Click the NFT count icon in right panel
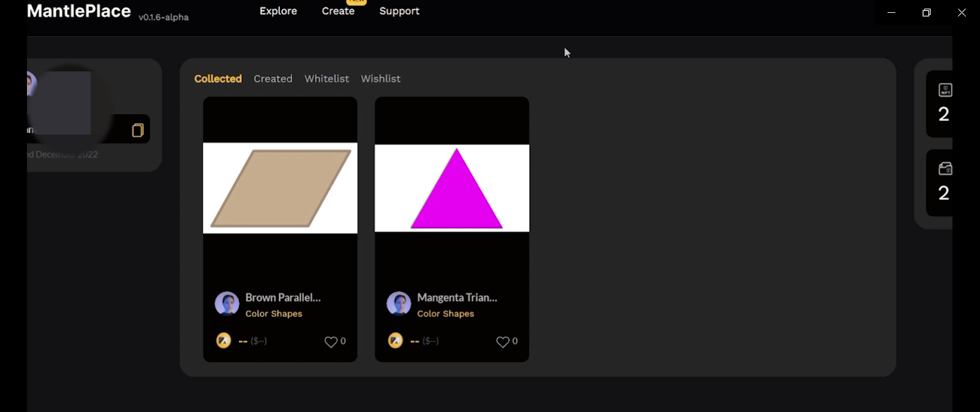Image resolution: width=980 pixels, height=412 pixels. pos(946,90)
